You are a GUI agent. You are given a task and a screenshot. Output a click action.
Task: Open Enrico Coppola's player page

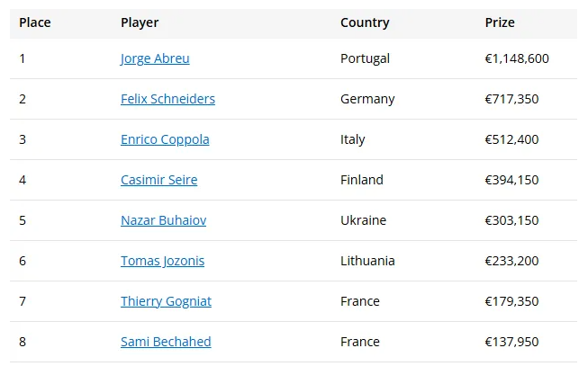tap(165, 139)
